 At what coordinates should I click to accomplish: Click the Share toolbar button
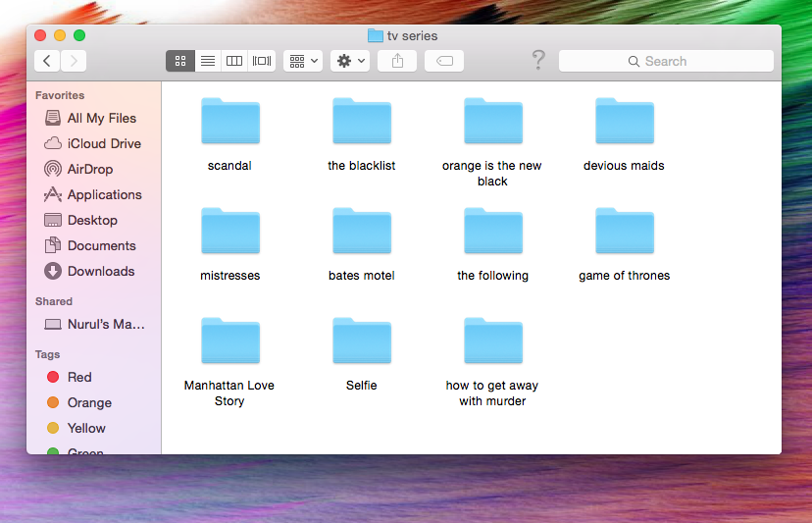pyautogui.click(x=397, y=61)
